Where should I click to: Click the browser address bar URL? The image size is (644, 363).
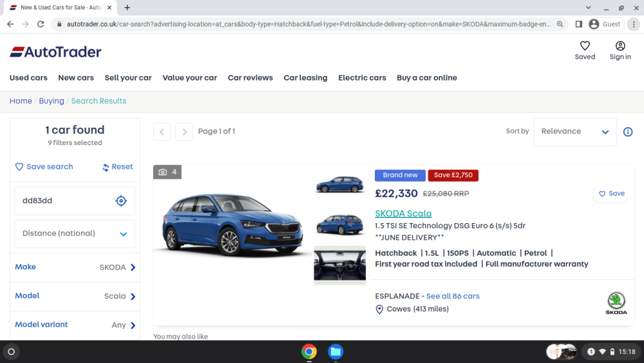point(308,25)
